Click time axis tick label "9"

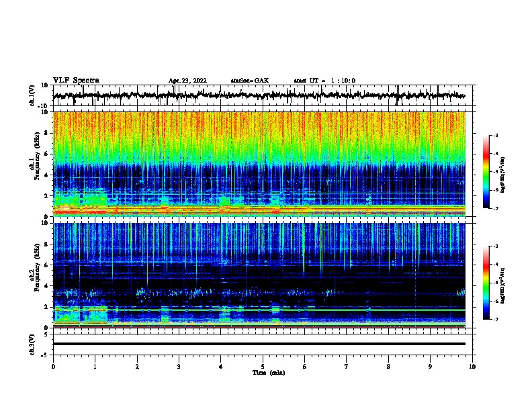click(430, 367)
